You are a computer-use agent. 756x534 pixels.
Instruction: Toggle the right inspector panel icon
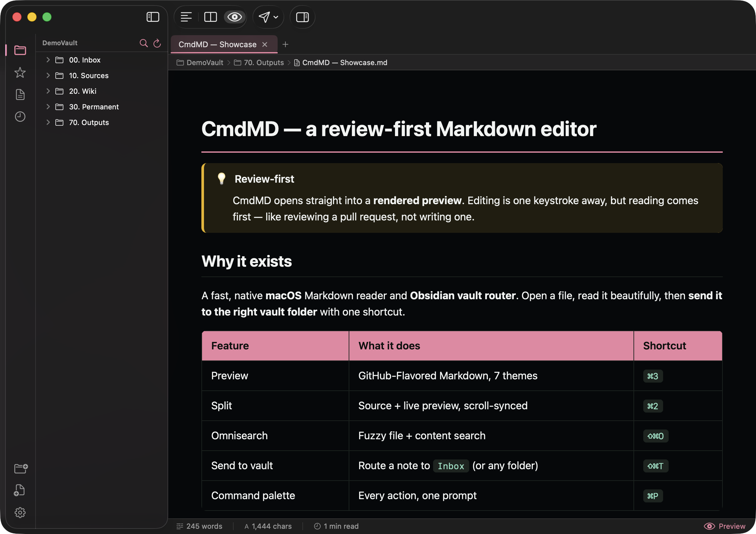[x=302, y=17]
